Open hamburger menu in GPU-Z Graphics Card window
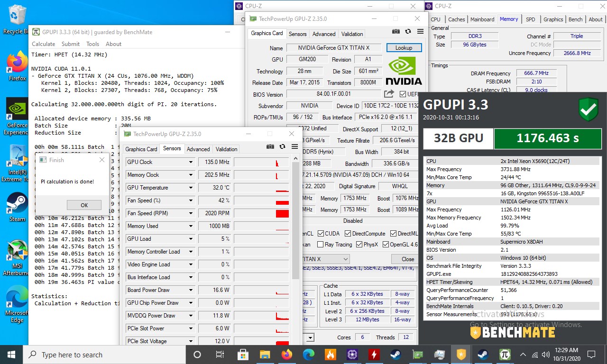 [x=420, y=31]
